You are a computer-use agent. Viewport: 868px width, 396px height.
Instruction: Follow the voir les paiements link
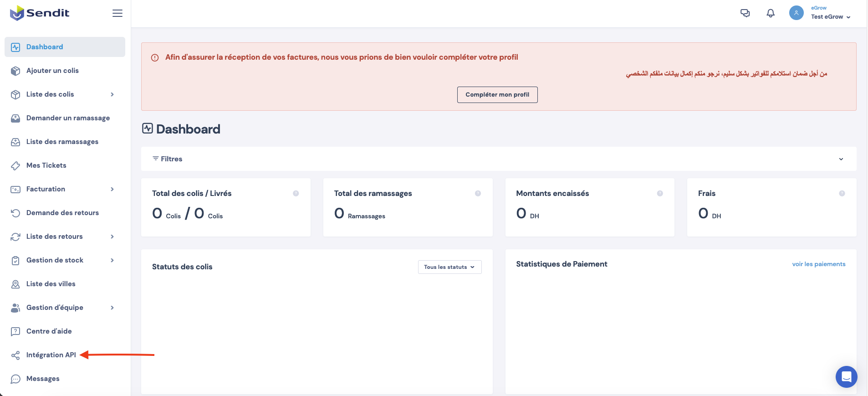pyautogui.click(x=818, y=264)
